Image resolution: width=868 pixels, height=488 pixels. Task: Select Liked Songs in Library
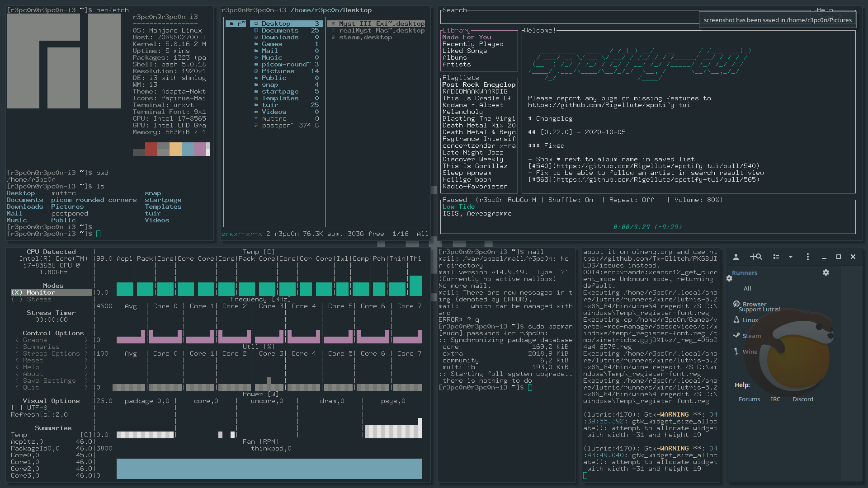(465, 51)
